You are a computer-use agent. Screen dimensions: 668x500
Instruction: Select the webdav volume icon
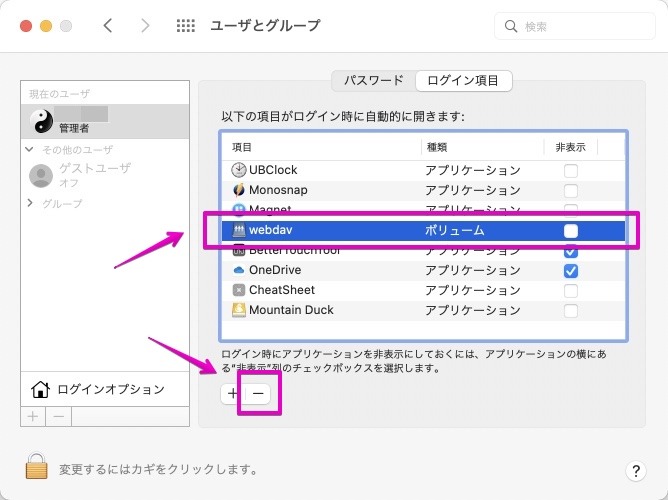(x=239, y=230)
